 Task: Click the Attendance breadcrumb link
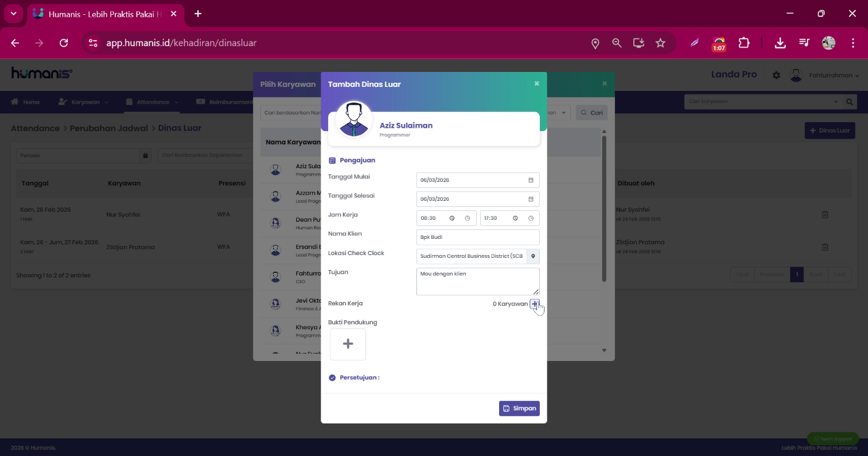pyautogui.click(x=35, y=128)
